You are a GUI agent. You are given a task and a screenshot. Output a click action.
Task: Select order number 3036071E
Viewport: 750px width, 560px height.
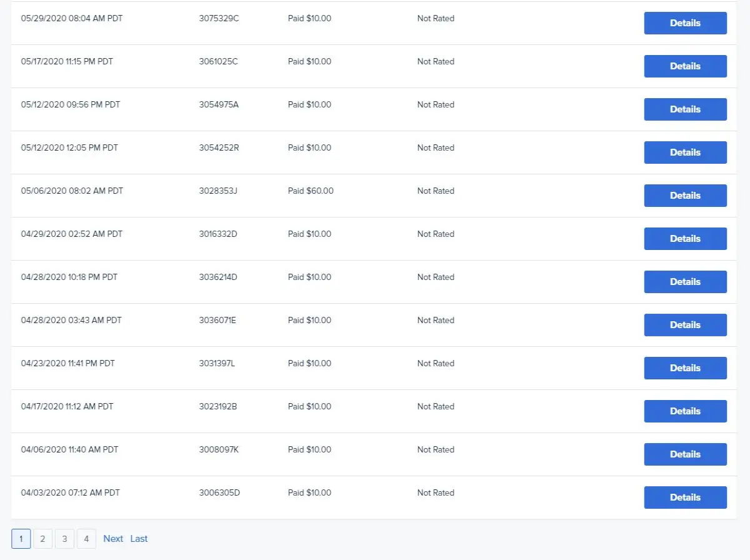(217, 321)
